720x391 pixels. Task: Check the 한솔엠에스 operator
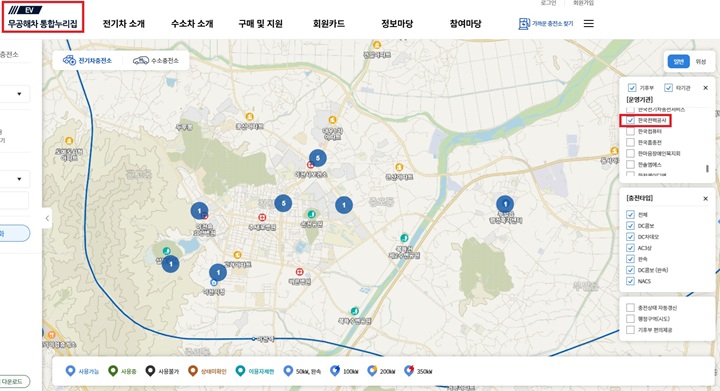point(630,164)
